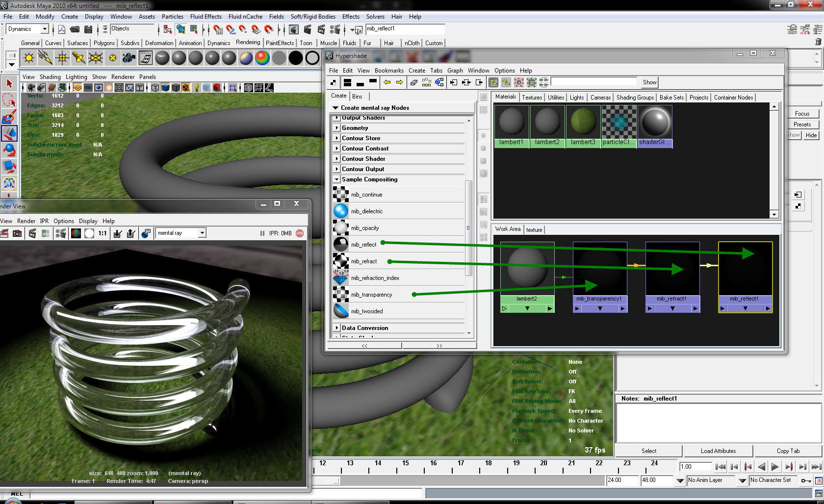The image size is (824, 504).
Task: Collapse the Sample Compositing category
Action: 336,179
